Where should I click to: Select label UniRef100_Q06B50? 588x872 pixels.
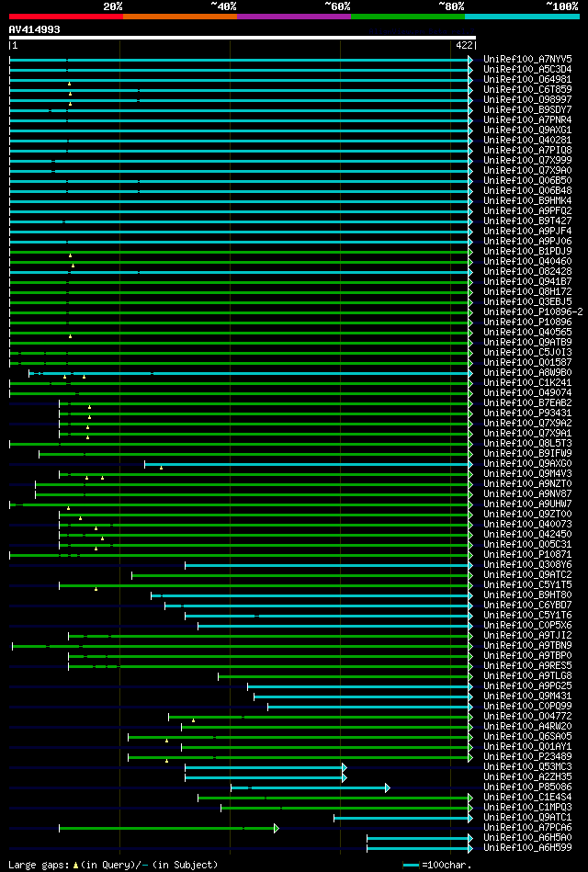[528, 180]
